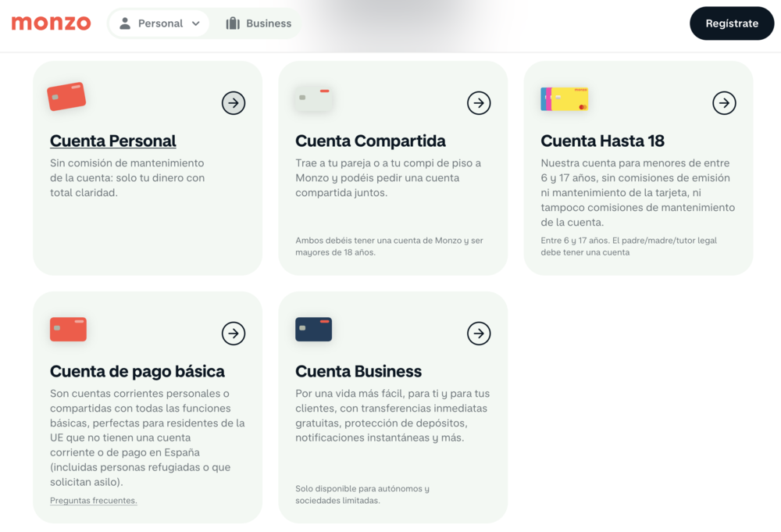Open the Personal dropdown menu

point(159,23)
